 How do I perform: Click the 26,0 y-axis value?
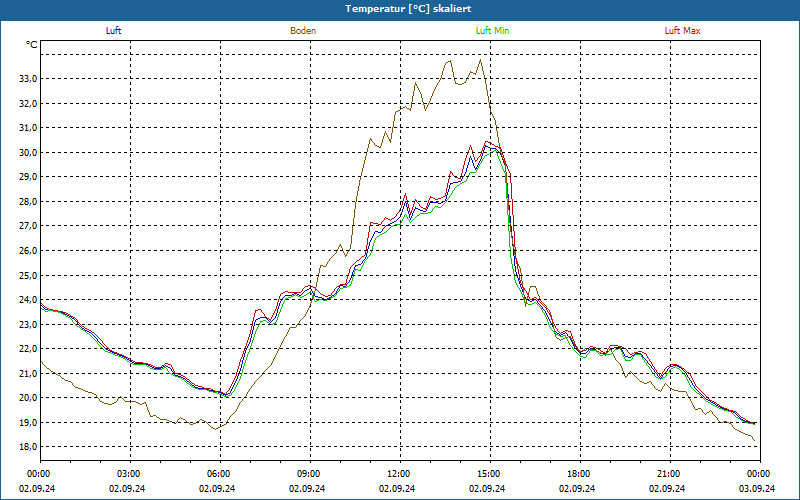click(x=29, y=251)
